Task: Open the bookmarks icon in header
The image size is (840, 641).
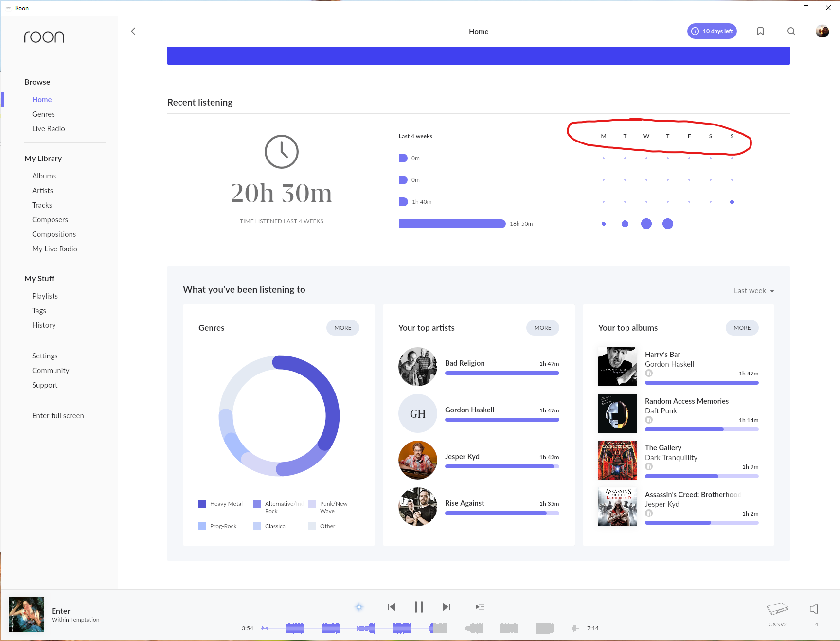Action: (760, 31)
